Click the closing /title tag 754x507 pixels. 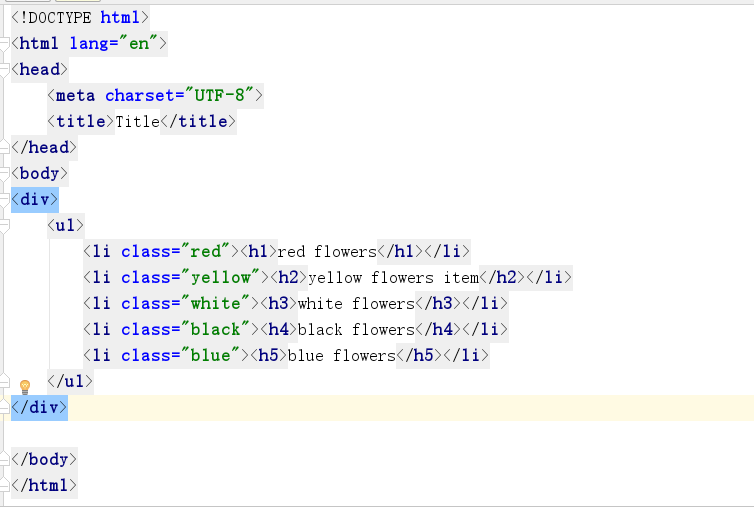198,122
